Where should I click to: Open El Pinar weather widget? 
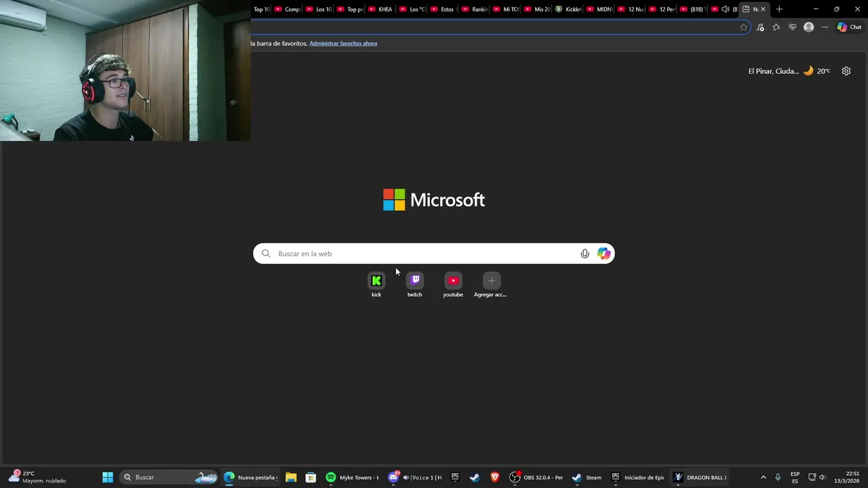(x=789, y=70)
